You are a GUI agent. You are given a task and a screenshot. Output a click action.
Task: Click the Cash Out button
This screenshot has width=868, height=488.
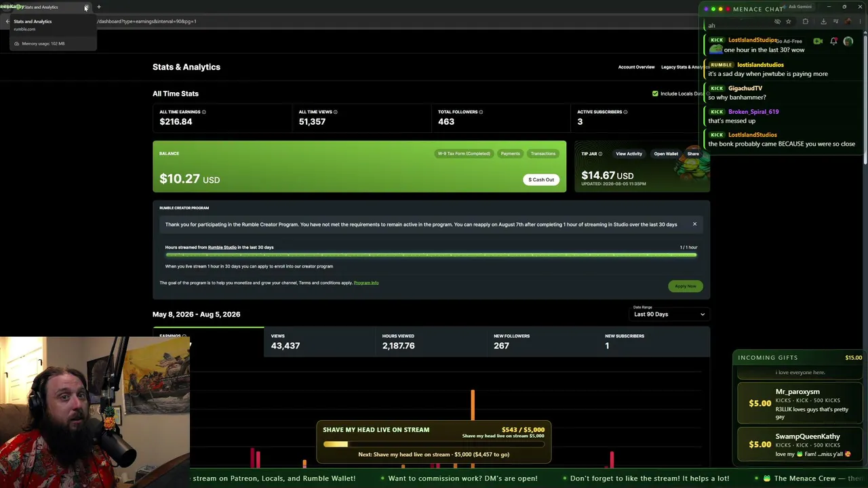click(541, 180)
